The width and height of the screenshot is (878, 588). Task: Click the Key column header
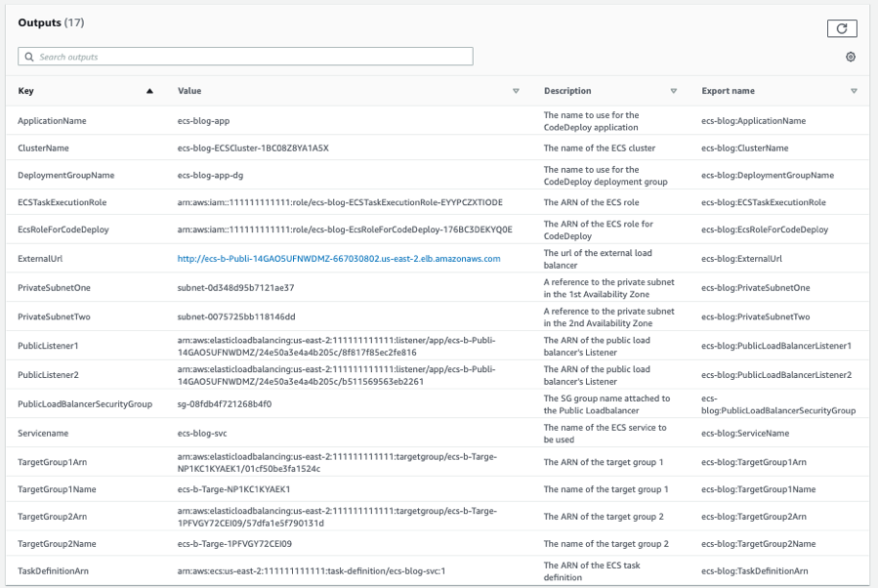tap(25, 90)
